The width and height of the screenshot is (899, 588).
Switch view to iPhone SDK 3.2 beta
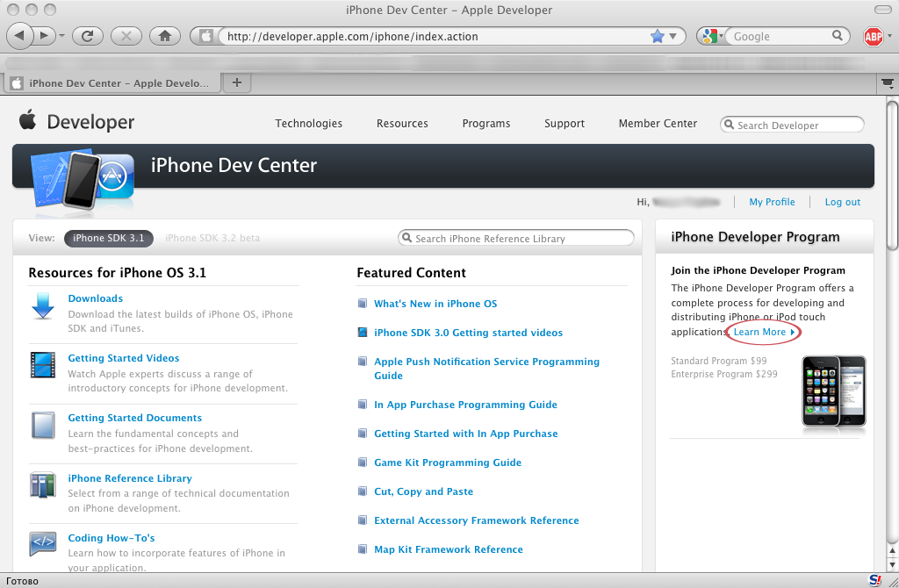tap(212, 238)
